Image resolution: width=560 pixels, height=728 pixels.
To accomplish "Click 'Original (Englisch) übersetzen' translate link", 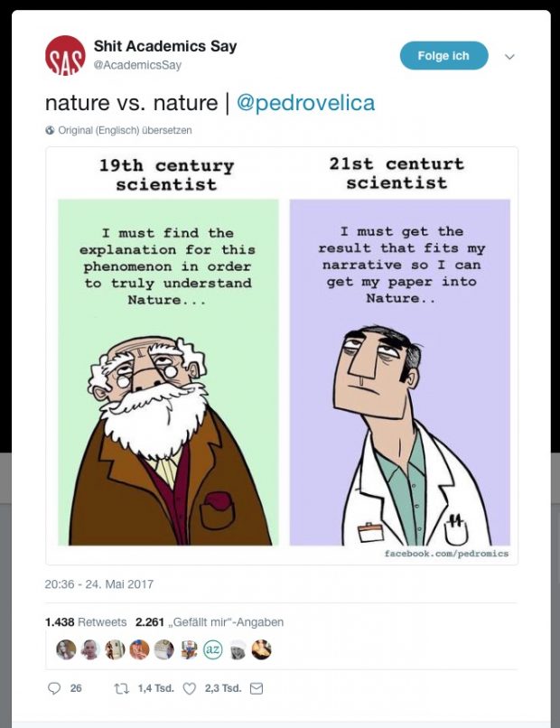I will [x=125, y=130].
